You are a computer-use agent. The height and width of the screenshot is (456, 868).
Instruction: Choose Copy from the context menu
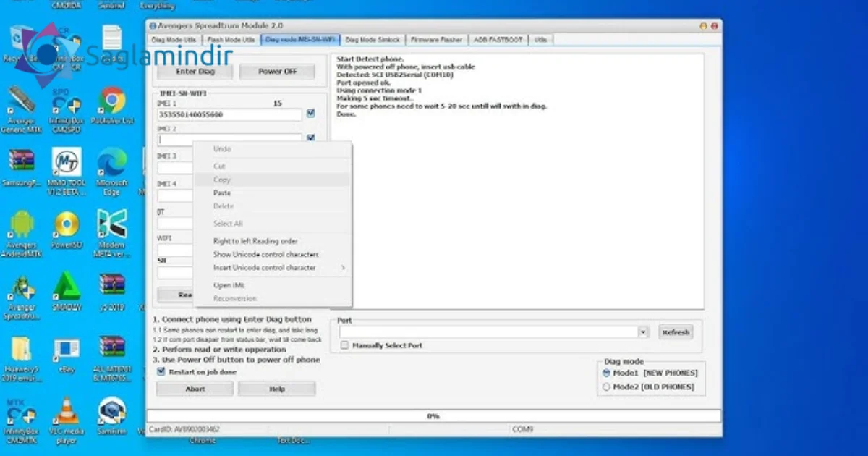click(273, 180)
